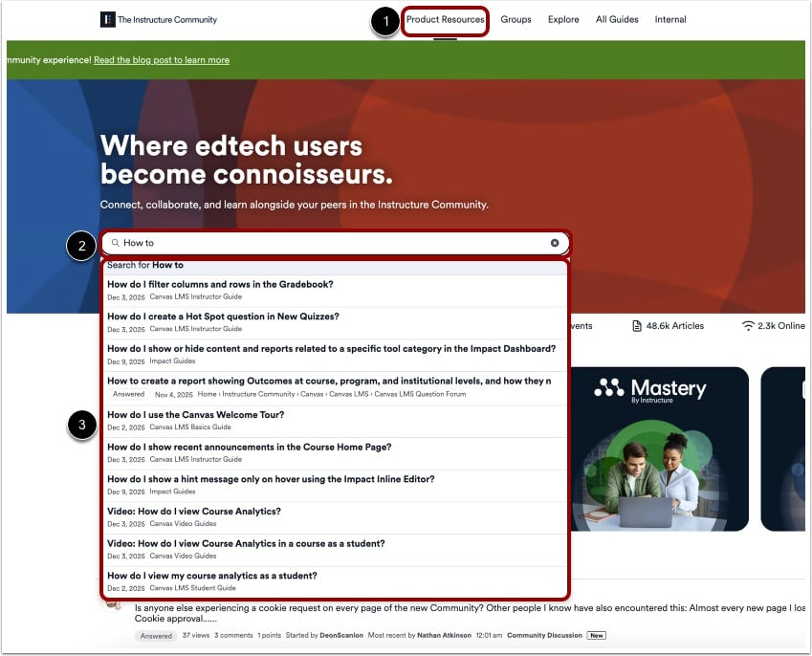This screenshot has height=656, width=812.
Task: Open view my course analytics student result
Action: [335, 581]
